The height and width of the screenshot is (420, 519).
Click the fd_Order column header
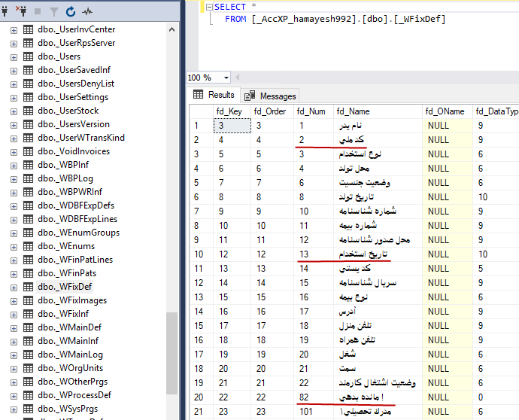pyautogui.click(x=271, y=111)
